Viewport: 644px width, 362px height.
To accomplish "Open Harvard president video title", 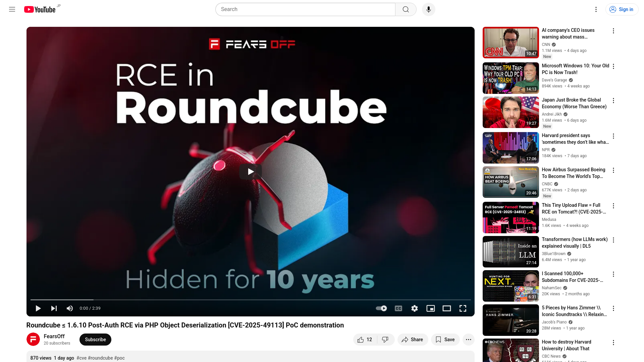I will tap(575, 139).
